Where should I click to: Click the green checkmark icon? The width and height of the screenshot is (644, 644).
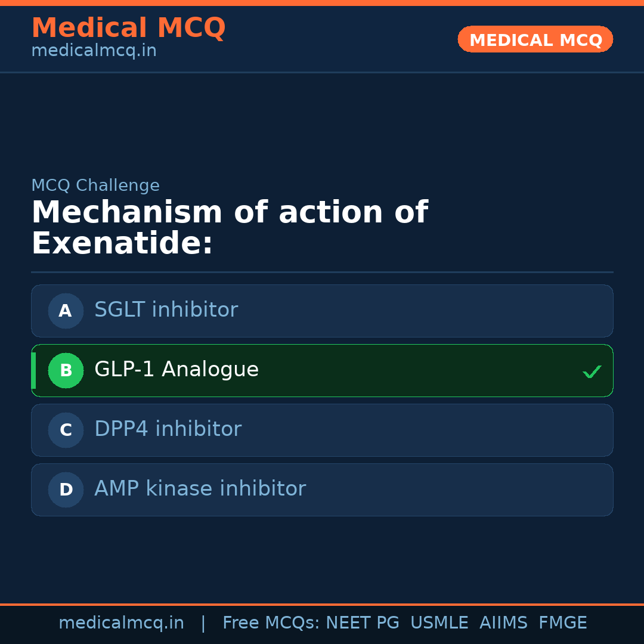click(592, 371)
